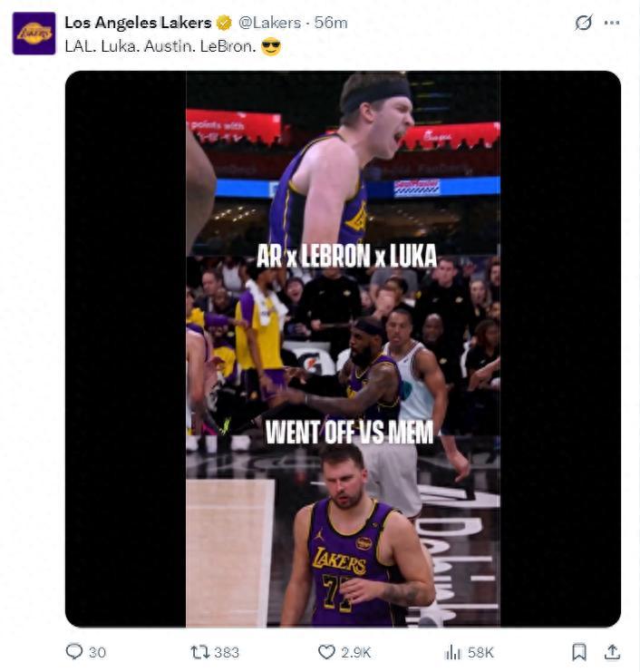
Task: Like the post with the heart icon
Action: [326, 651]
